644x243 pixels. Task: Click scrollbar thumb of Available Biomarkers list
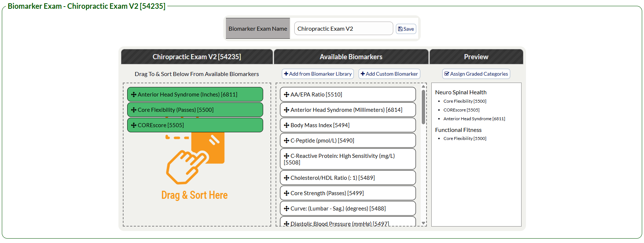(423, 107)
